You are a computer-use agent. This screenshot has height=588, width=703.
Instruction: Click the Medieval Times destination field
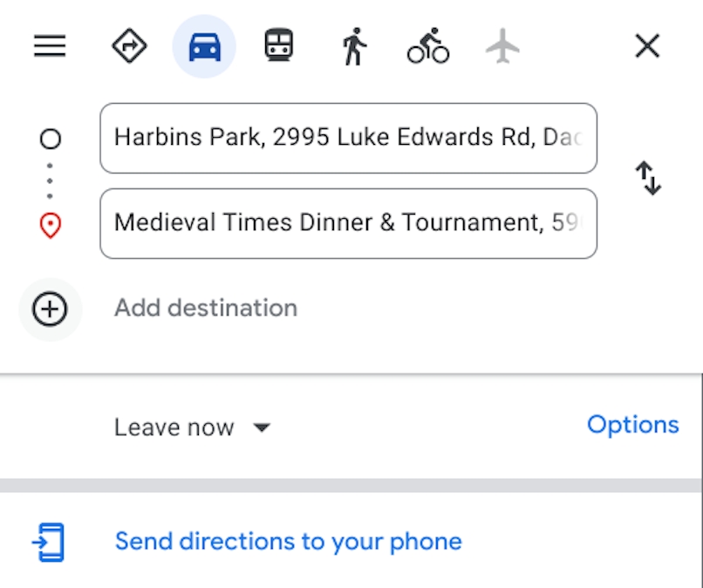tap(349, 223)
